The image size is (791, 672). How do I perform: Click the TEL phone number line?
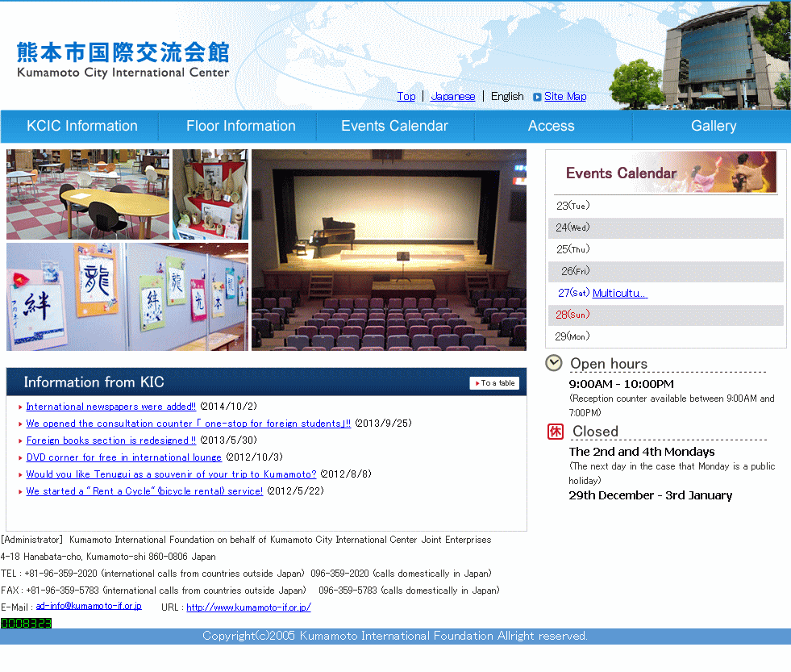(246, 574)
